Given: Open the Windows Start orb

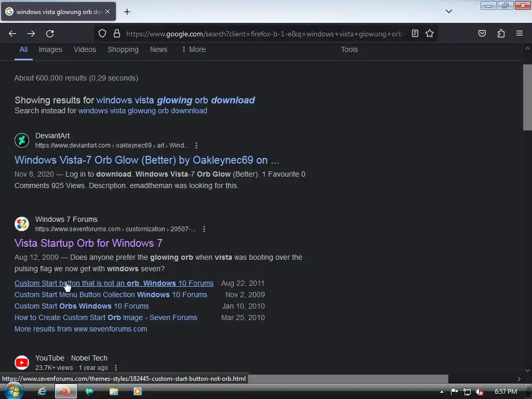Looking at the screenshot, I should tap(13, 392).
